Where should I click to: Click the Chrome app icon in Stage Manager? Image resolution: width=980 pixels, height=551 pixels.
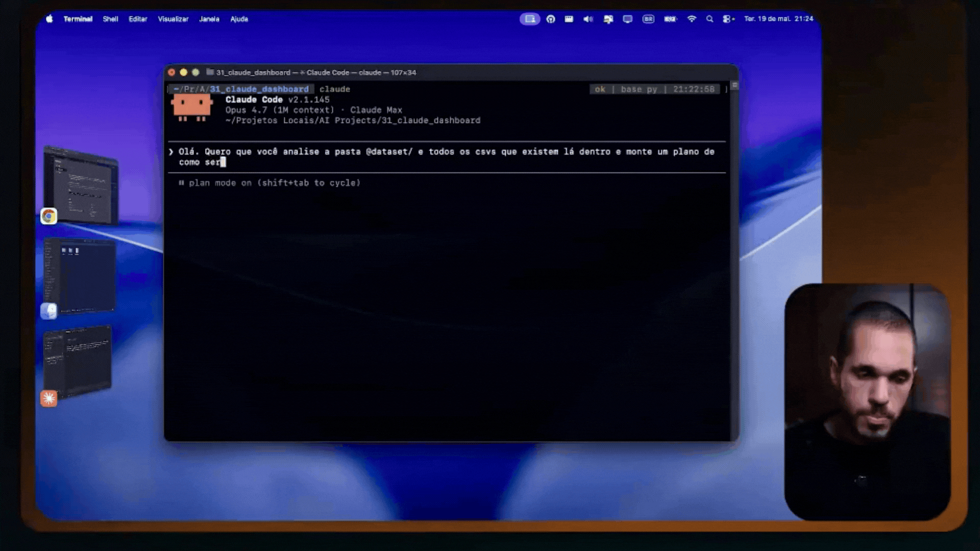pyautogui.click(x=49, y=216)
